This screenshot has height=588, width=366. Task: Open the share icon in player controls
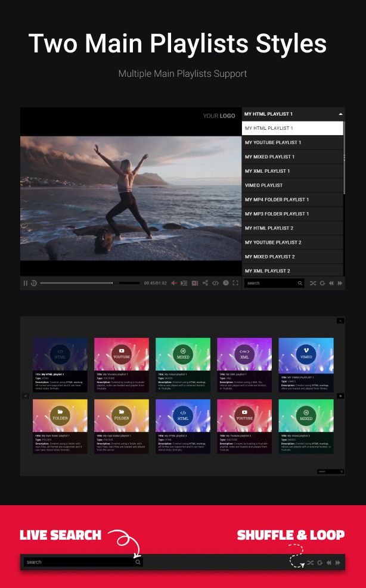click(x=206, y=283)
